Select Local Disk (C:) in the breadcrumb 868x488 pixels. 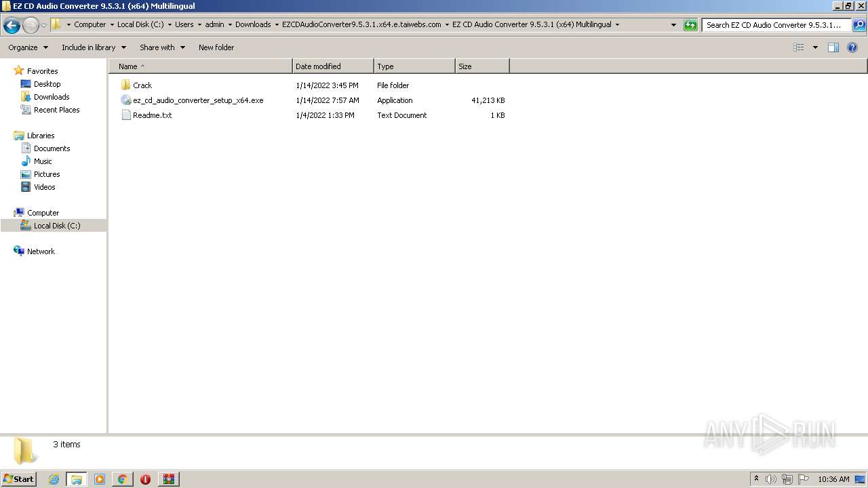(140, 24)
